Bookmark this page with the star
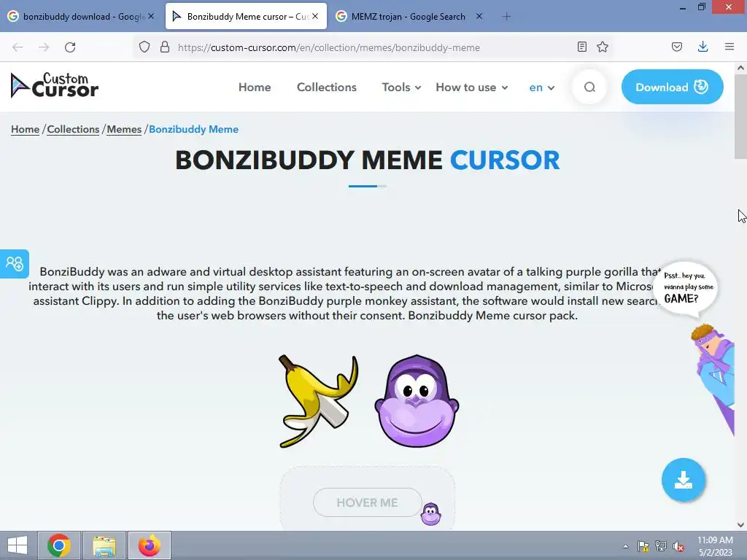Viewport: 747px width, 560px height. coord(603,47)
